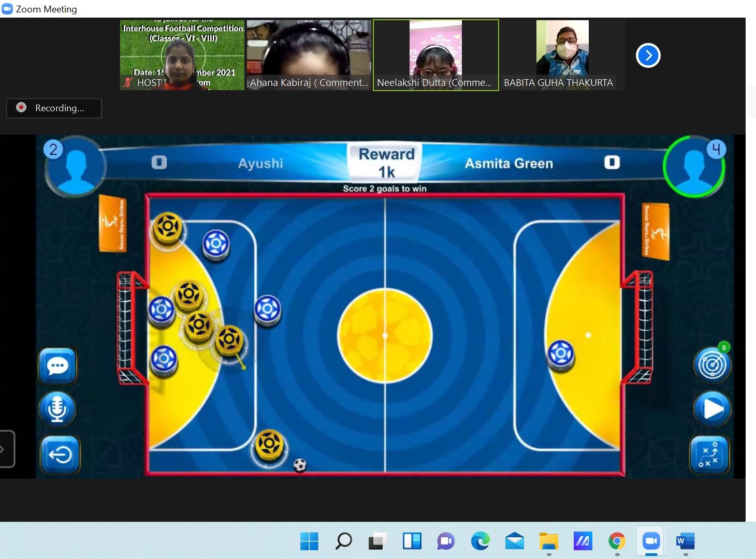Click Ayushi's score counter
Screen dimensions: 756x559
[x=159, y=163]
